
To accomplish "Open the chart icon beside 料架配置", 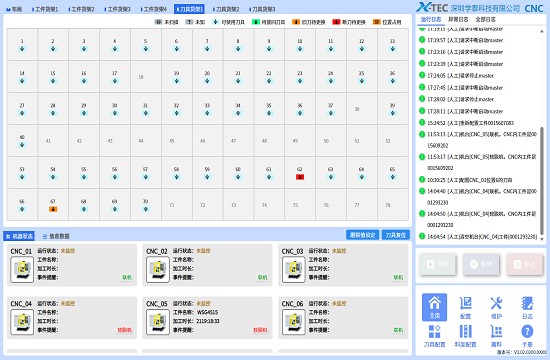I will pos(496,335).
